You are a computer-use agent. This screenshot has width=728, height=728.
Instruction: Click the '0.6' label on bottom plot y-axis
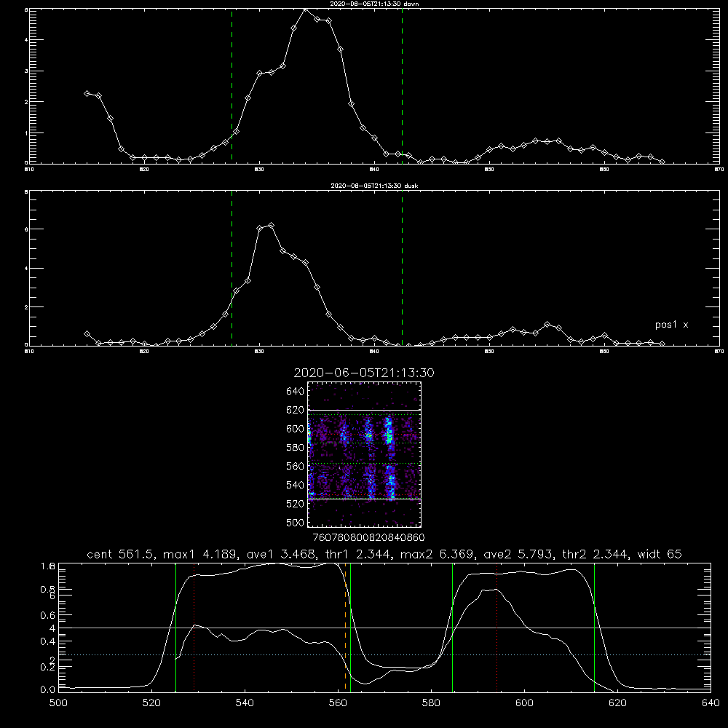(48, 615)
